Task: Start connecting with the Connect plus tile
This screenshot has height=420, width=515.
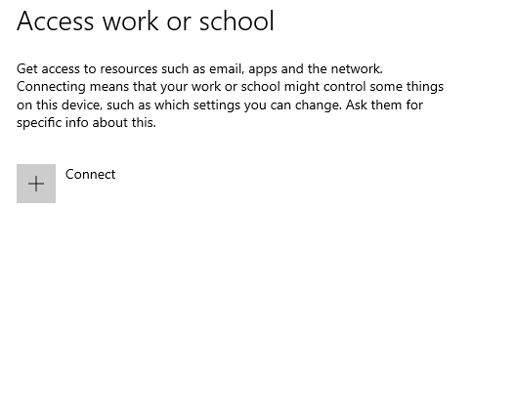Action: tap(36, 184)
